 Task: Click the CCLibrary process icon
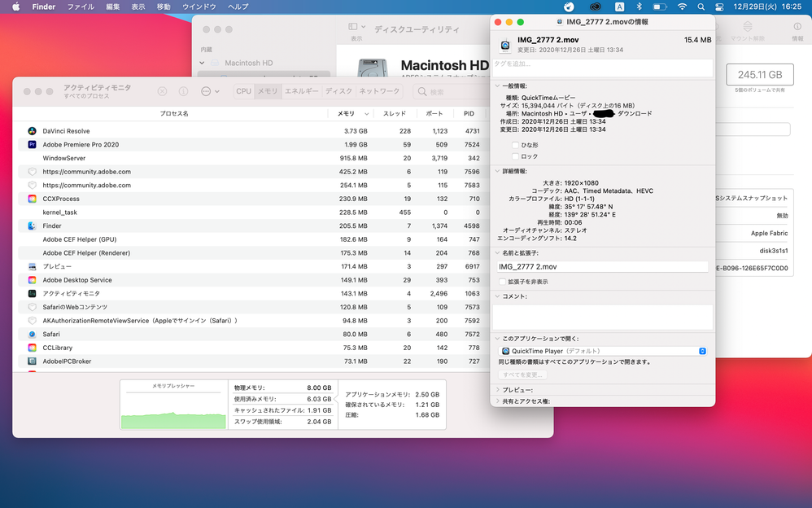pyautogui.click(x=32, y=348)
